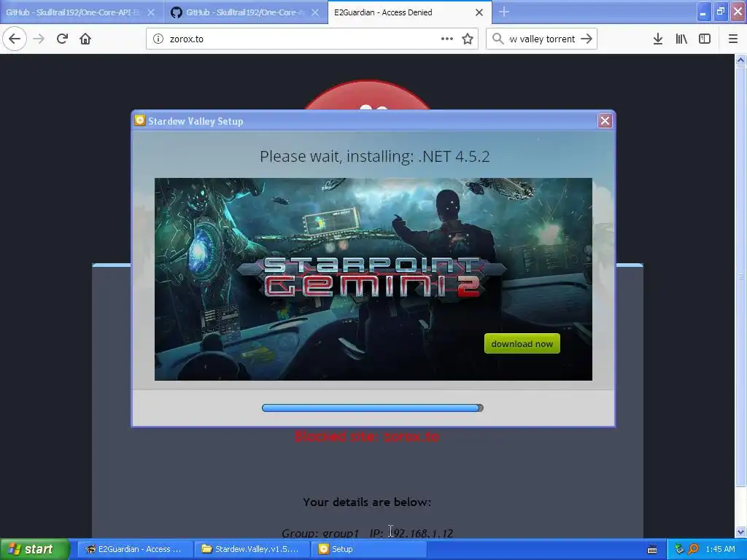The height and width of the screenshot is (560, 747).
Task: Click the installation progress bar
Action: [373, 408]
